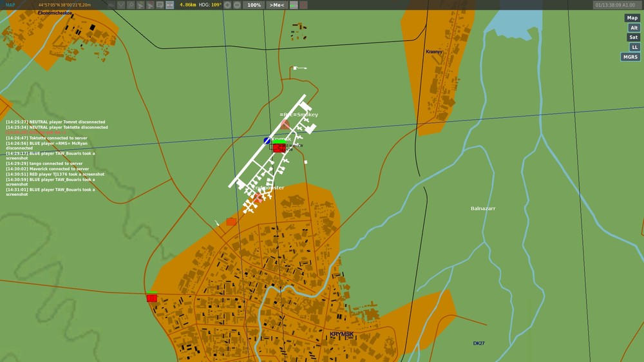Click the 'Maverick connected to server' message

tap(47, 169)
